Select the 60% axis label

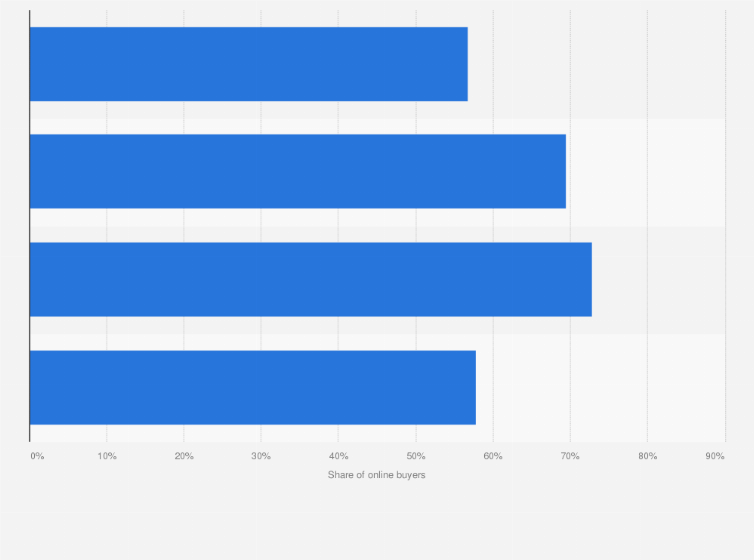tap(493, 456)
